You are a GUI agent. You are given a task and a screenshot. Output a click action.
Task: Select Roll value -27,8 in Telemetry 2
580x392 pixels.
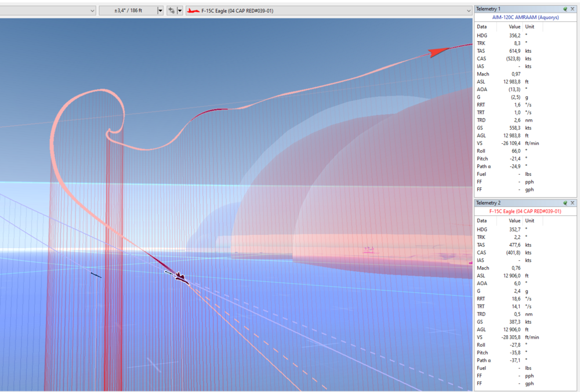coord(515,345)
